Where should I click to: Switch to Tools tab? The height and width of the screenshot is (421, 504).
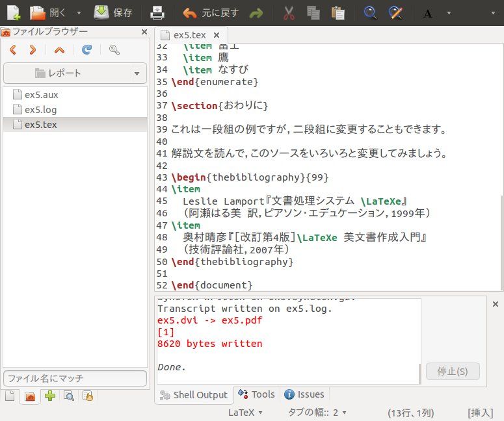pos(256,394)
